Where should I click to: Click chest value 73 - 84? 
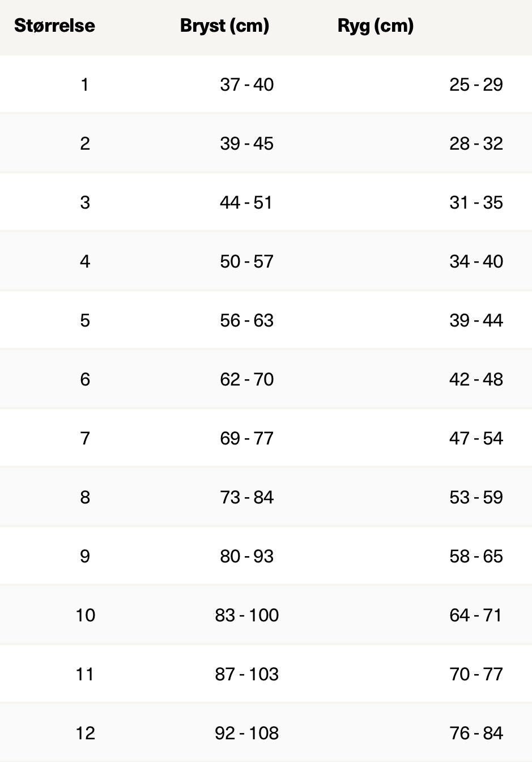point(246,497)
